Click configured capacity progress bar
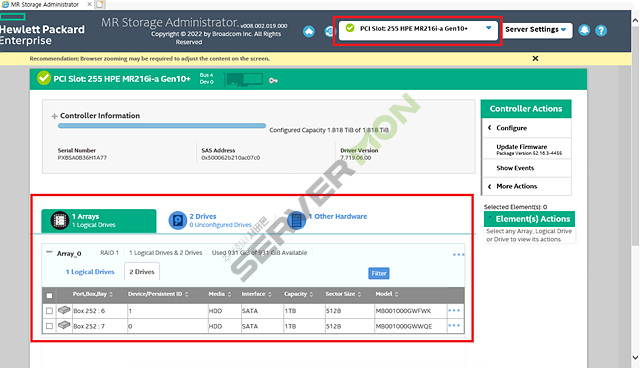Screen dimensions: 640x368 (162, 126)
